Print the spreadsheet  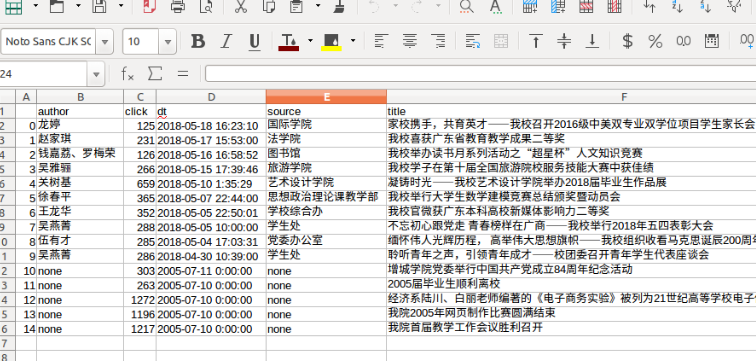[177, 6]
